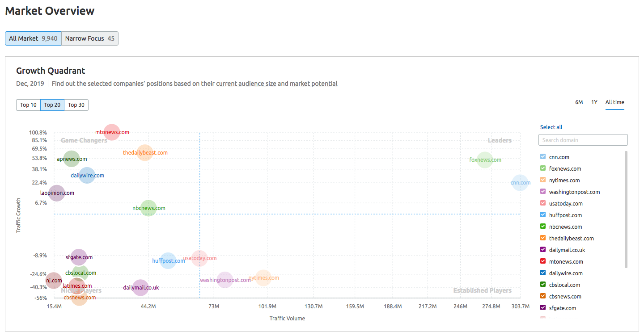Click the latimes.com bubble

pos(77,286)
